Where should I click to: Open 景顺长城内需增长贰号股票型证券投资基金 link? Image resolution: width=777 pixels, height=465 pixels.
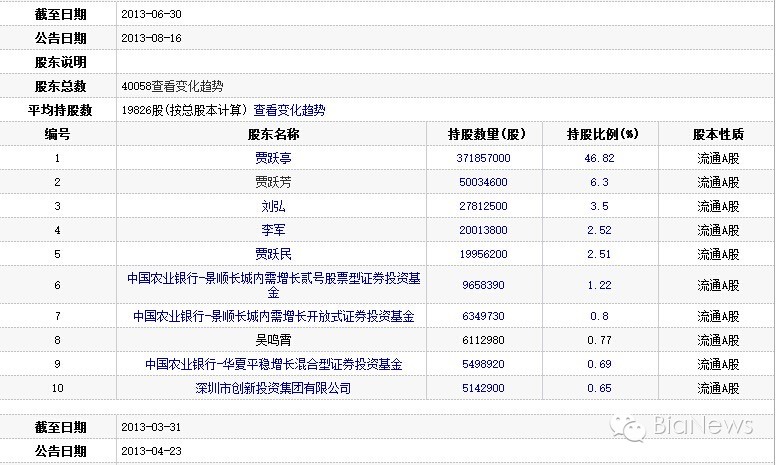point(274,285)
